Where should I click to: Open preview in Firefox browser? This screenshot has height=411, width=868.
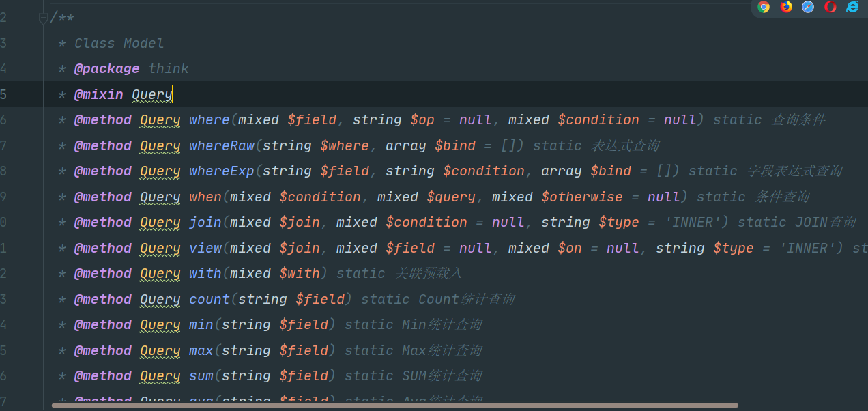786,7
